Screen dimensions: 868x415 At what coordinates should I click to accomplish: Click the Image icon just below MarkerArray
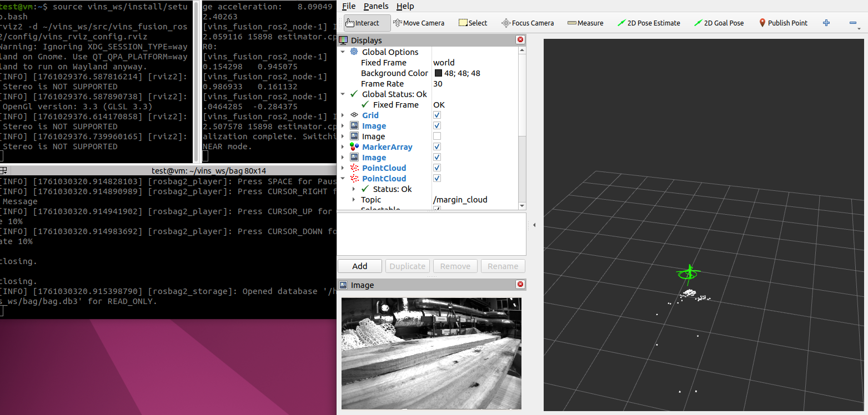coord(354,157)
